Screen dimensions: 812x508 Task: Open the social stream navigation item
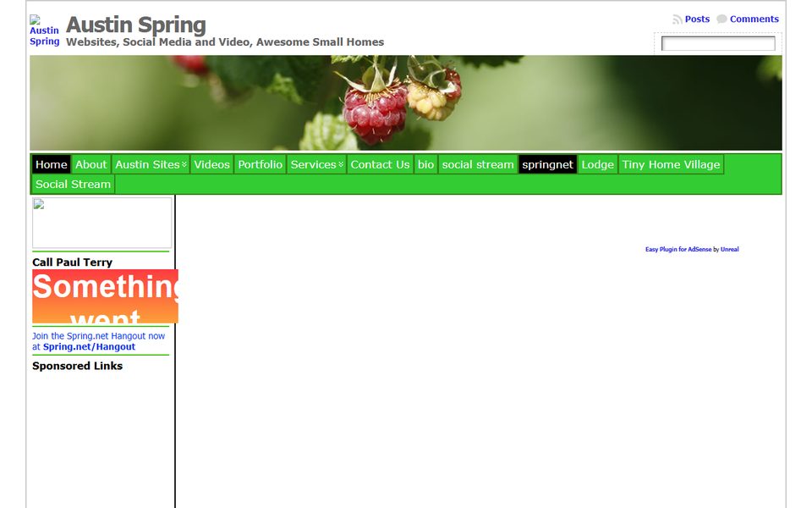[x=478, y=164]
